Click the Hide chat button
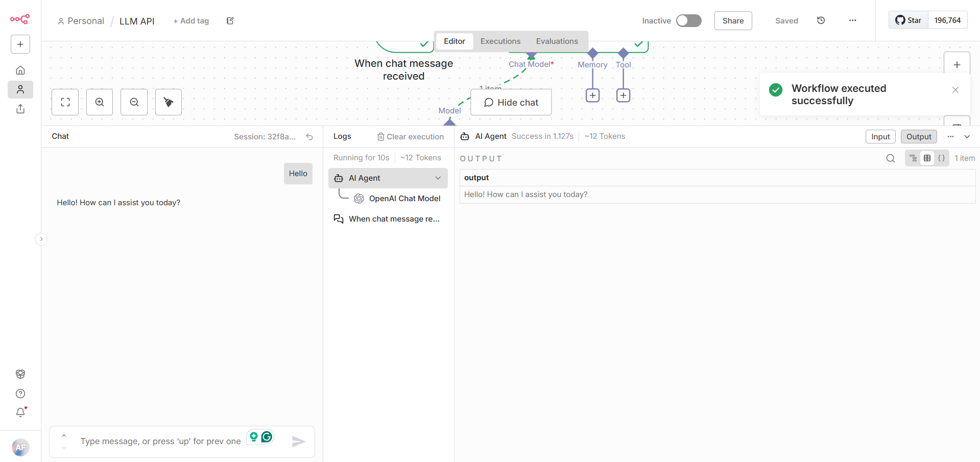Image resolution: width=980 pixels, height=462 pixels. click(x=511, y=102)
